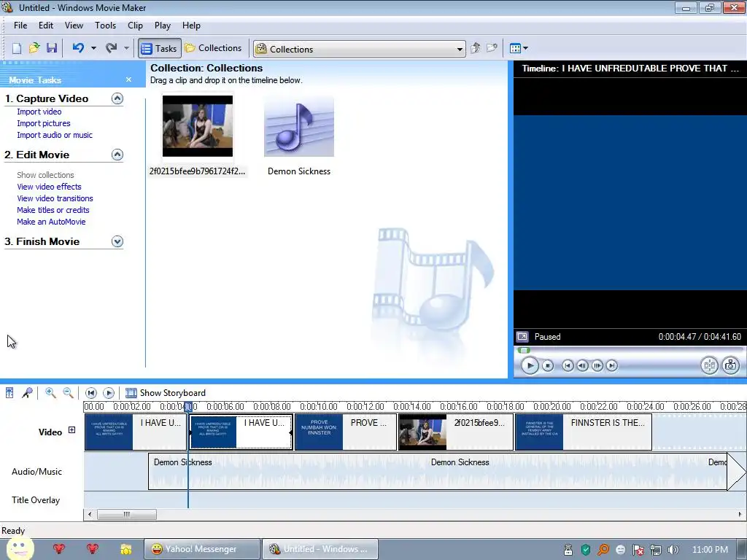Select the PROVE NUMBAH WON clip on timeline

tap(345, 432)
